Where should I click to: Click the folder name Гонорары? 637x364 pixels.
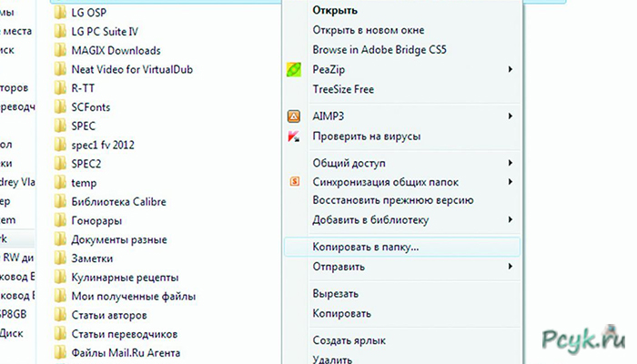point(96,221)
